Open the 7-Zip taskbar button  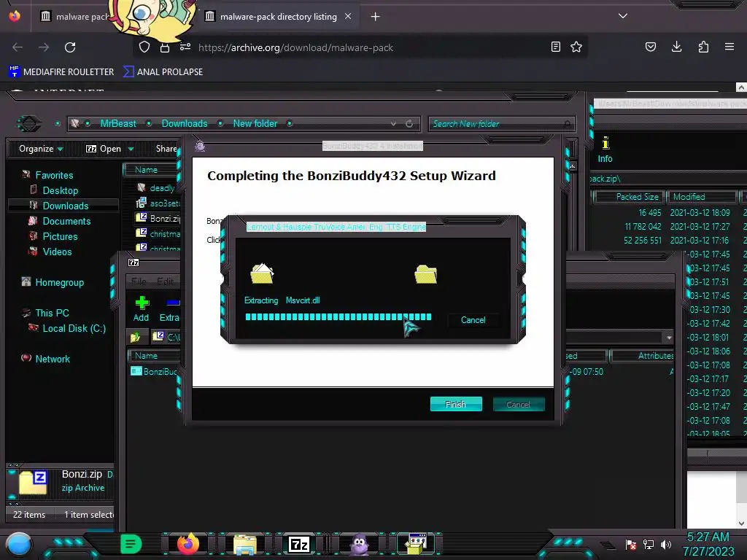[x=299, y=544]
